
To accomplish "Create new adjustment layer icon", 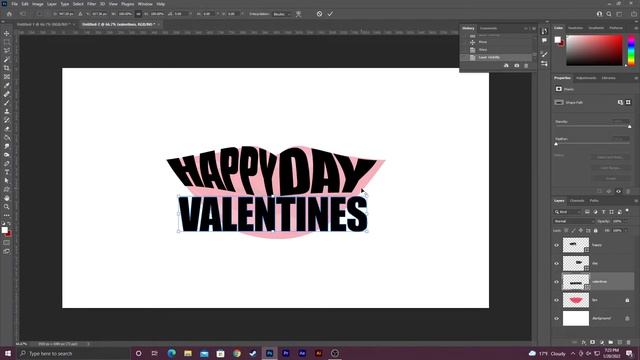I will point(602,342).
